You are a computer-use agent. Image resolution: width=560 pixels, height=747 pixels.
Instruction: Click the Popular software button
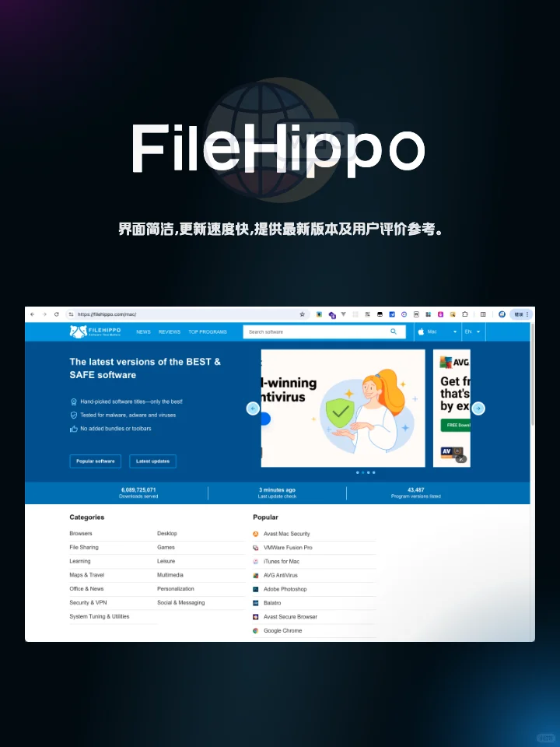point(95,461)
